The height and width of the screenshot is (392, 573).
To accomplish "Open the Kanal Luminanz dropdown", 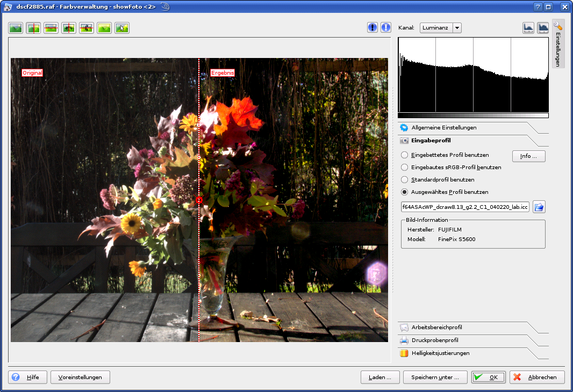I will pos(440,28).
